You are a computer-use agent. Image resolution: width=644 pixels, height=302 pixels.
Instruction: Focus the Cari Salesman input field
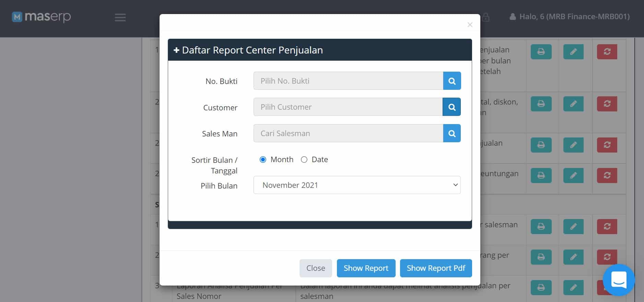(x=348, y=133)
